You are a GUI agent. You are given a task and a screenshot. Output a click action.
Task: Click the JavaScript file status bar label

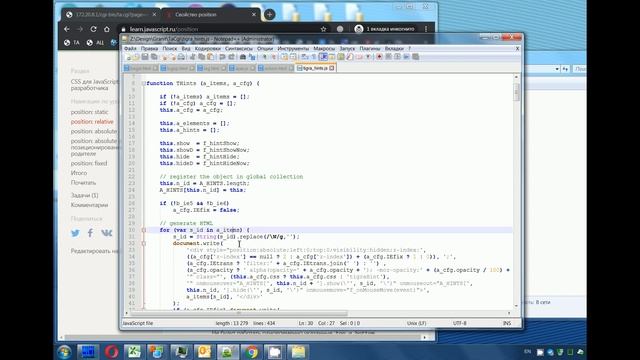click(138, 323)
